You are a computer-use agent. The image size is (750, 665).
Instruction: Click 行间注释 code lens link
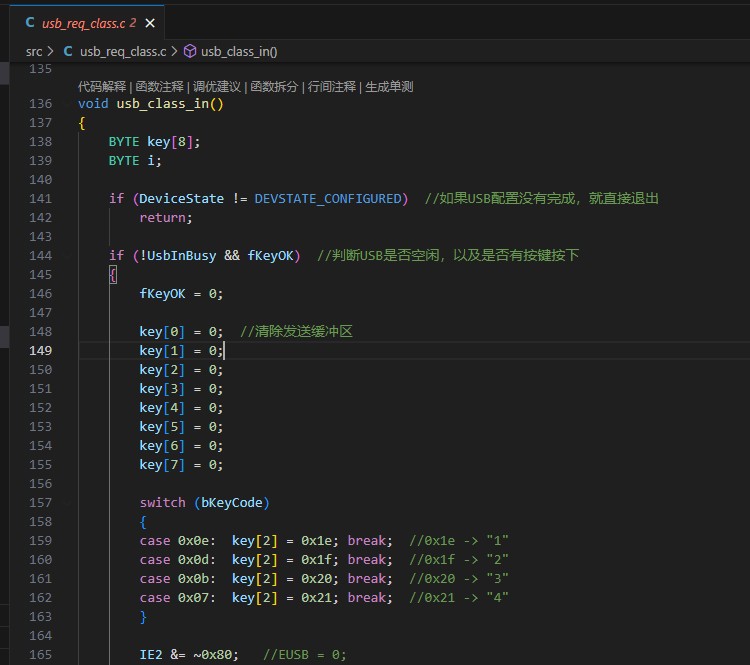331,87
